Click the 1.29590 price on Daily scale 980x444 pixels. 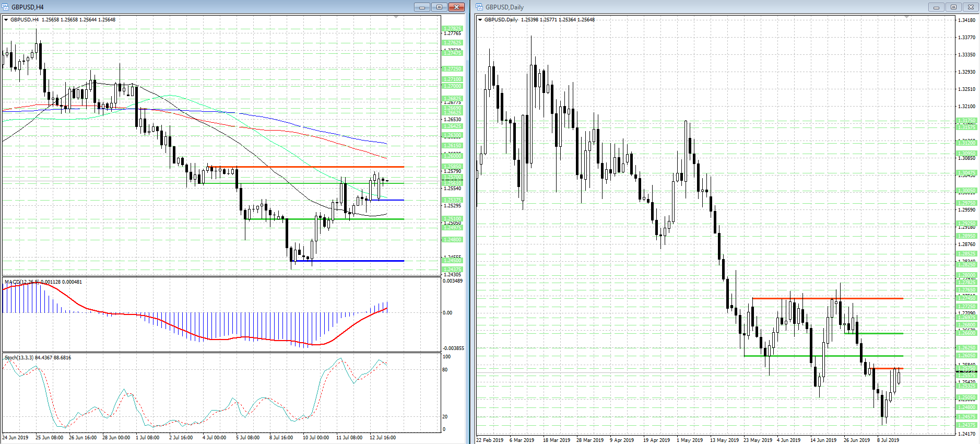click(x=966, y=210)
